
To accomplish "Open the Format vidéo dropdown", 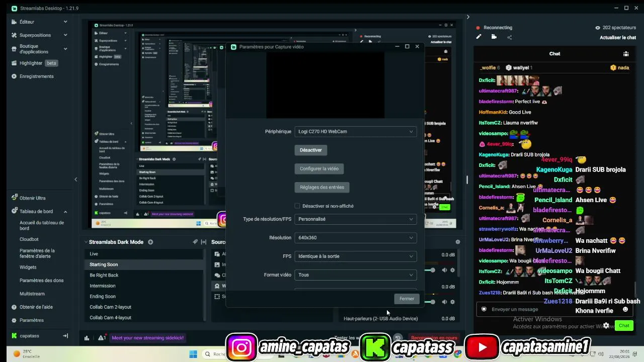I will pos(356,275).
